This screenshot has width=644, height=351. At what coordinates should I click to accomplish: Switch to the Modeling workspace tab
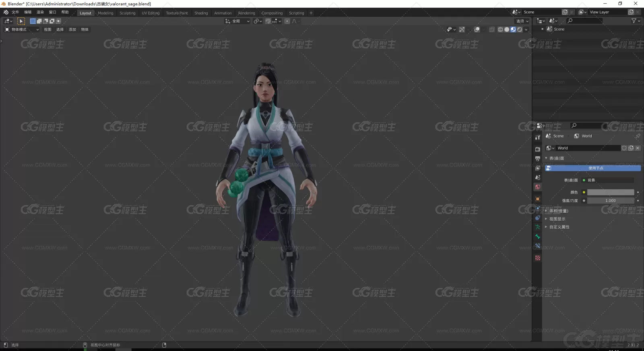(x=105, y=13)
